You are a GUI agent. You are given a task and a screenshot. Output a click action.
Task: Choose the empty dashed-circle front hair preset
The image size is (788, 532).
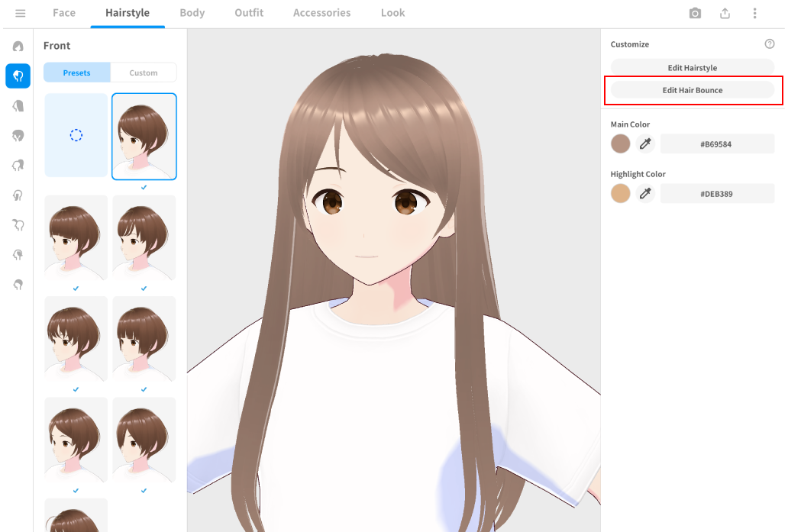pyautogui.click(x=76, y=135)
